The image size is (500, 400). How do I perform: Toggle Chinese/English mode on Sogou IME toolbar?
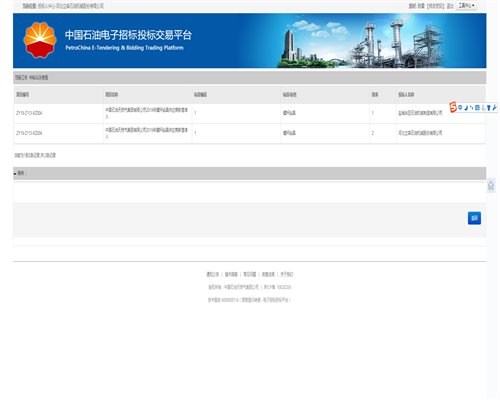(460, 107)
